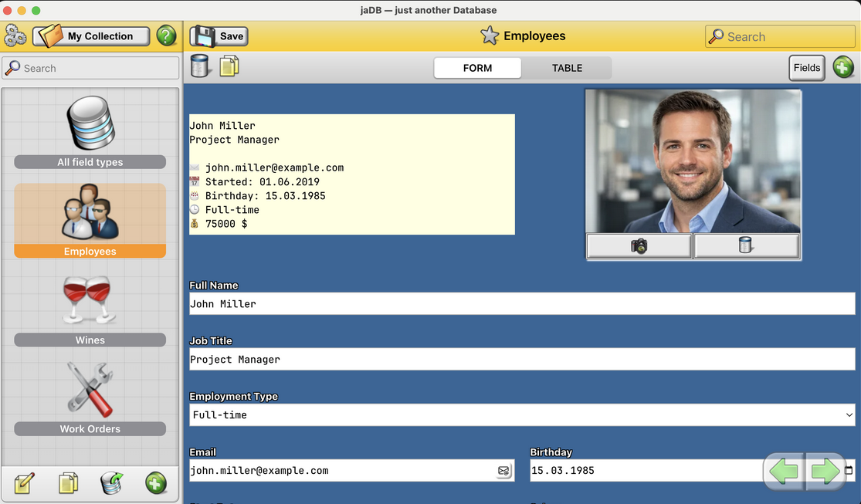Click the floppy disk Save button

(x=219, y=36)
